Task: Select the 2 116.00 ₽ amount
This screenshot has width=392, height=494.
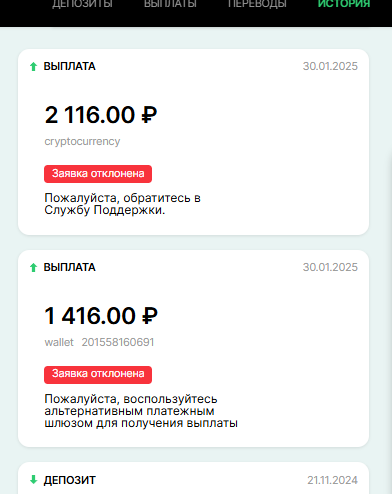Action: tap(101, 115)
